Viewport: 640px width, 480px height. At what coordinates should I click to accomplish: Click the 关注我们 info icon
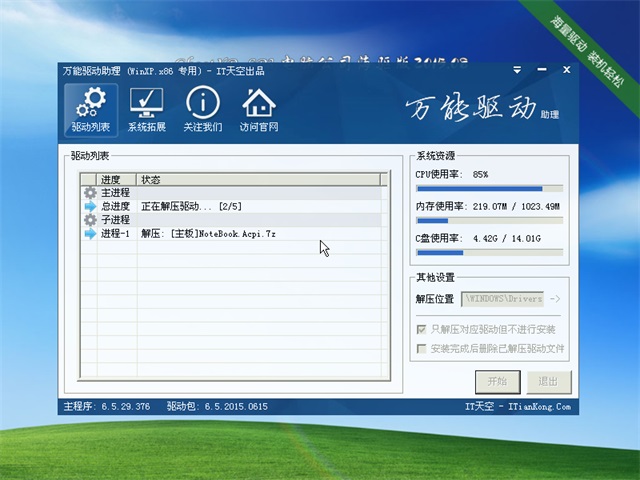pos(203,110)
